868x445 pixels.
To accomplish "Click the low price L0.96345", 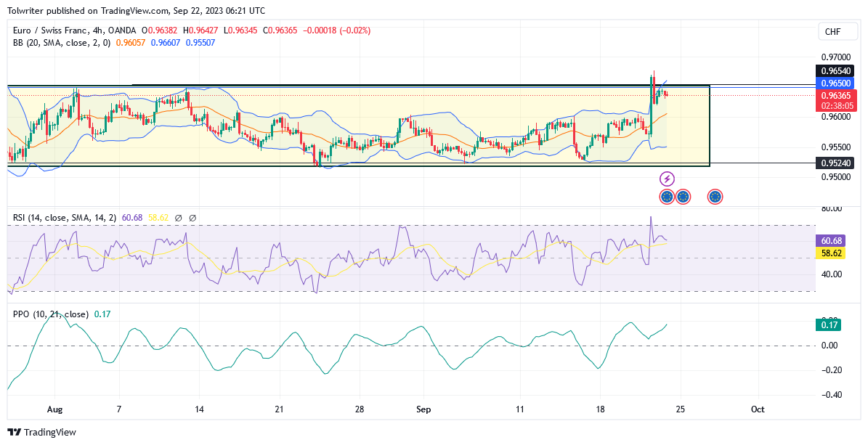I will pos(241,30).
